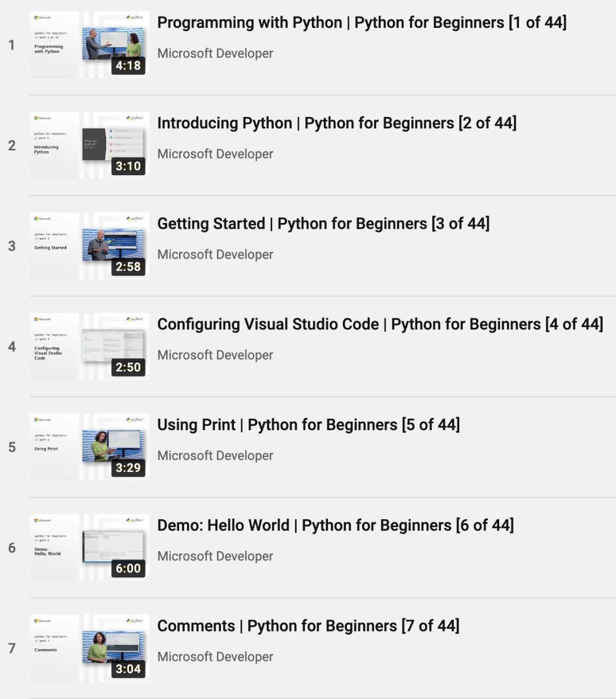Select playlist index number 7

click(x=11, y=648)
